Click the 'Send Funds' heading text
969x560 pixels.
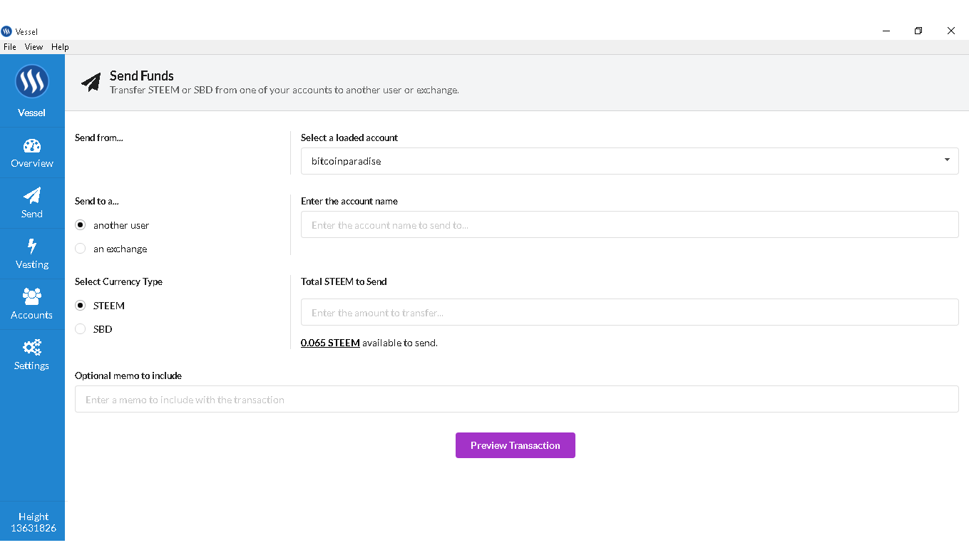[142, 76]
